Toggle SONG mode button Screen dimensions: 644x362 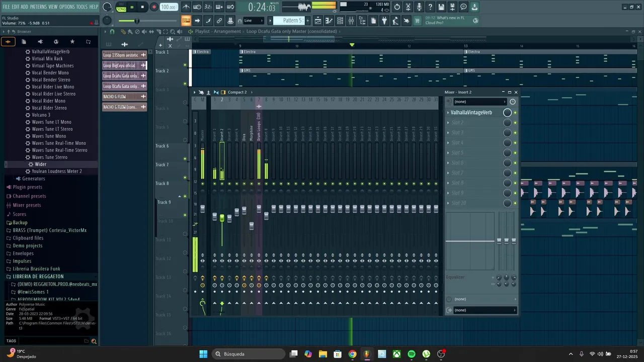121,9
